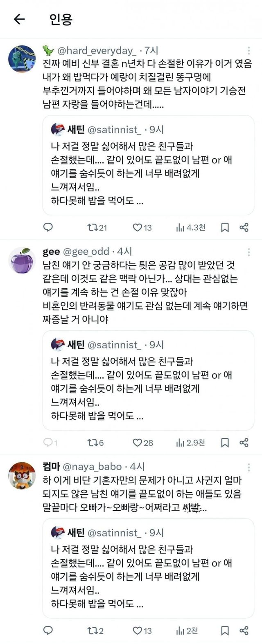Screen dimensions: 262x644
Task: Open hard_everyday_'s profile avatar
Action: coord(22,58)
